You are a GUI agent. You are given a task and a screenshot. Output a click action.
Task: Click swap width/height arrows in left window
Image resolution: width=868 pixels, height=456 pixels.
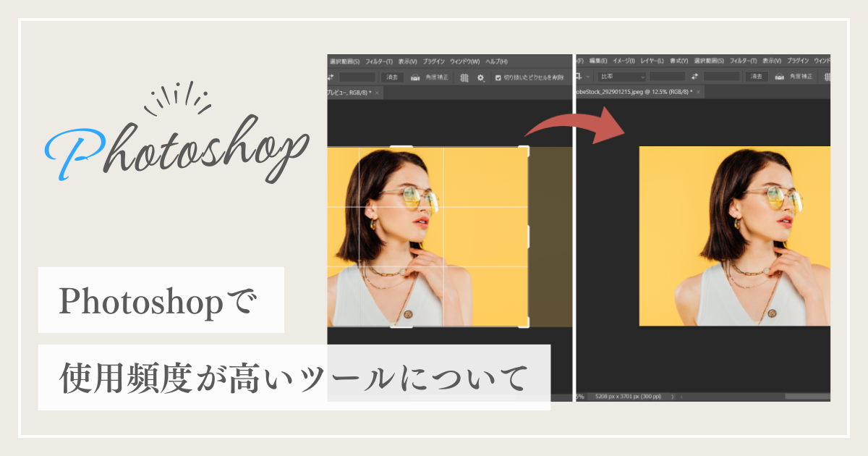331,77
